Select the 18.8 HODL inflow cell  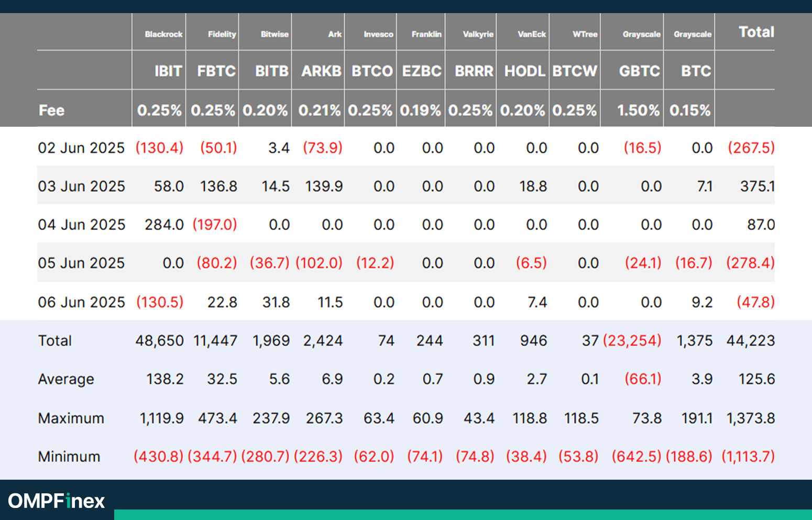pos(533,186)
